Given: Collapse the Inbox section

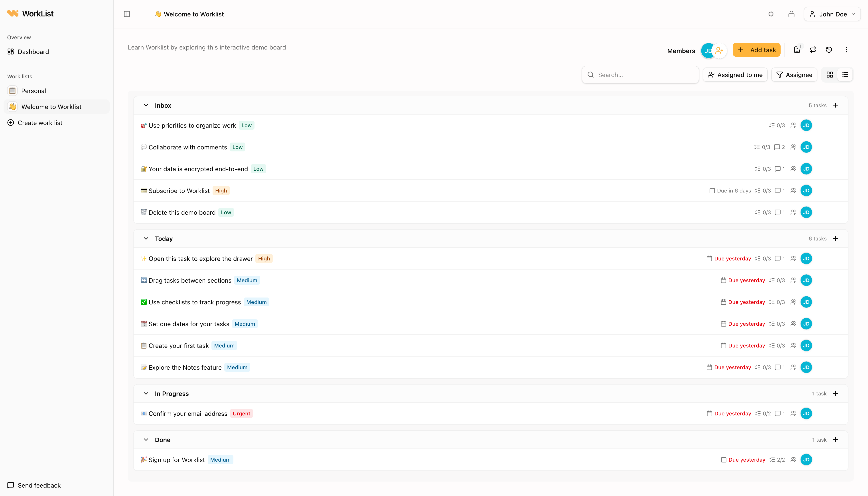Looking at the screenshot, I should (x=146, y=105).
